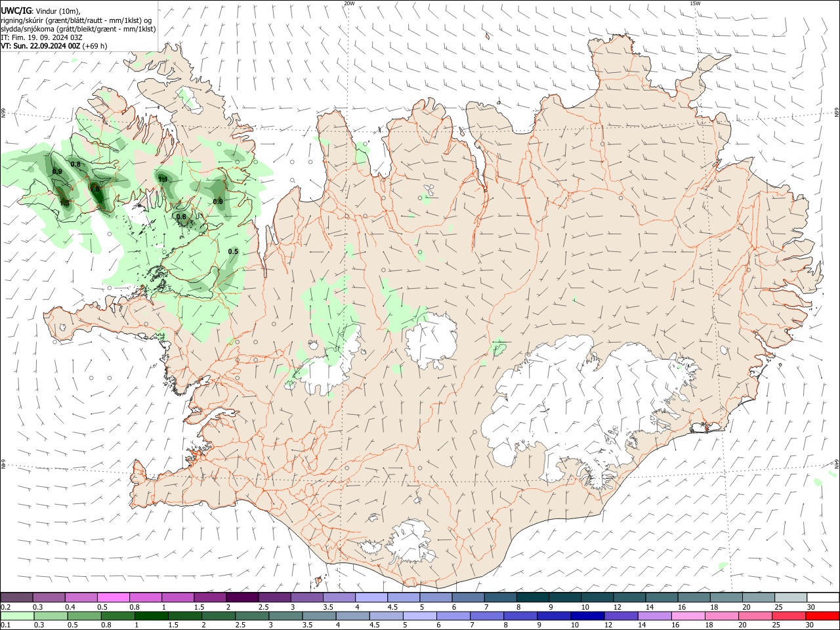Click the magenta 0.5–0.8 swatch in the top legend row
Screen dimensions: 840x630
(x=113, y=597)
